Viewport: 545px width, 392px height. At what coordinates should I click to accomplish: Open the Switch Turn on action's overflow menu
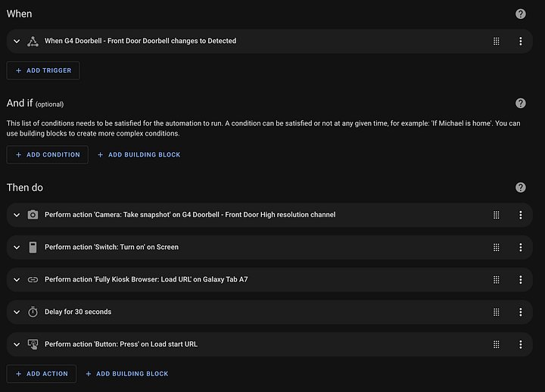tap(520, 247)
